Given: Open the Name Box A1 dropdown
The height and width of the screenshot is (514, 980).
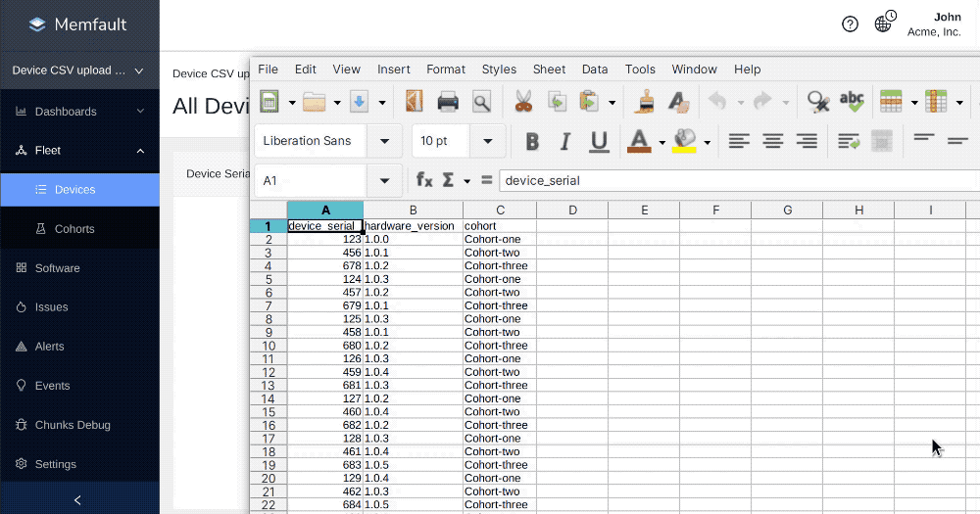Looking at the screenshot, I should click(x=384, y=180).
